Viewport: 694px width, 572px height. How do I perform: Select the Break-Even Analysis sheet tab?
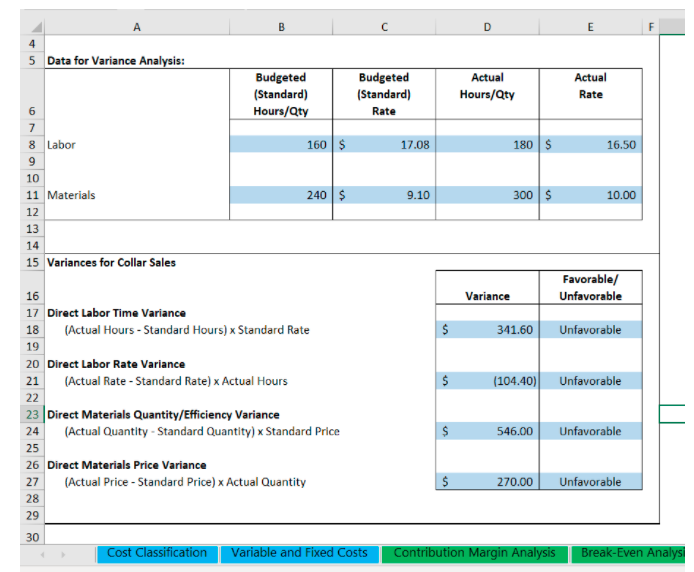(628, 553)
